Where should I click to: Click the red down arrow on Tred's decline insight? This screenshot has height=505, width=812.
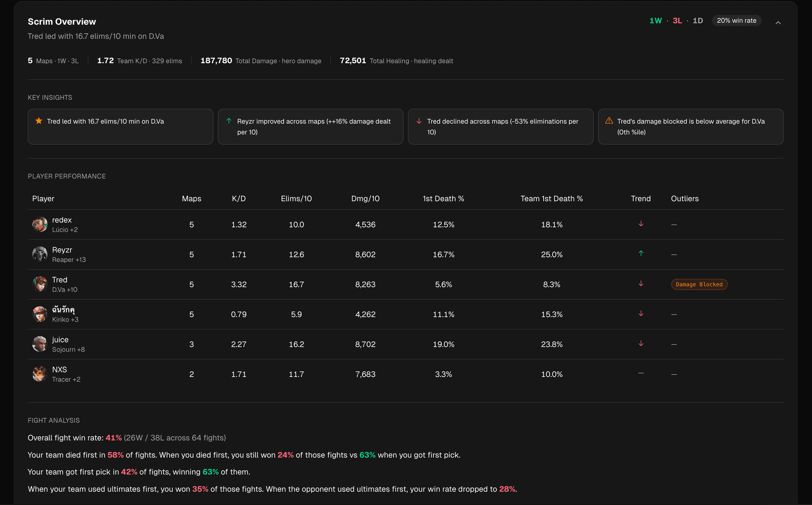click(419, 121)
